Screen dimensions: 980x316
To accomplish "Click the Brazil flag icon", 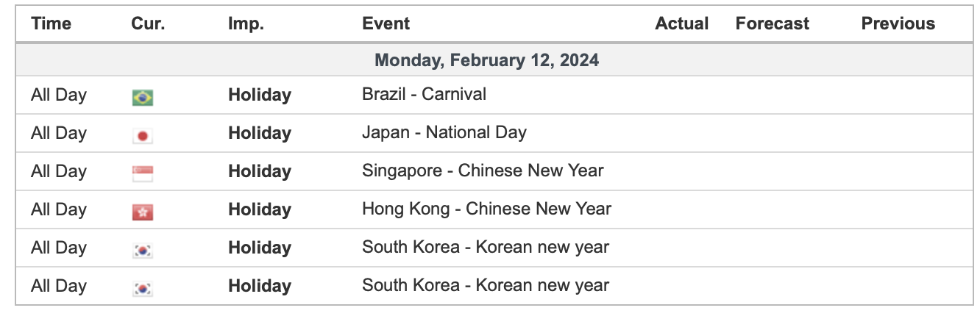I will (143, 98).
